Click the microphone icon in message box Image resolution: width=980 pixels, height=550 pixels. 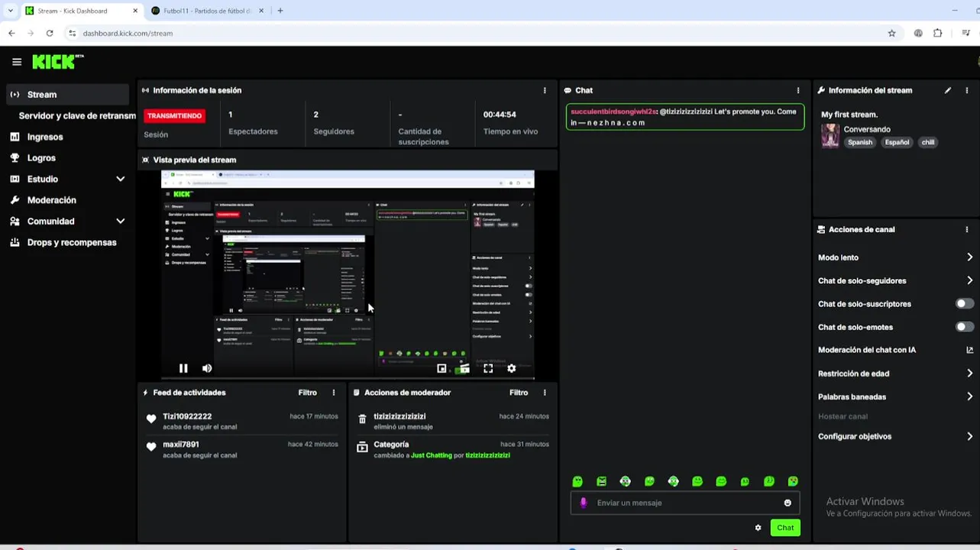[584, 503]
